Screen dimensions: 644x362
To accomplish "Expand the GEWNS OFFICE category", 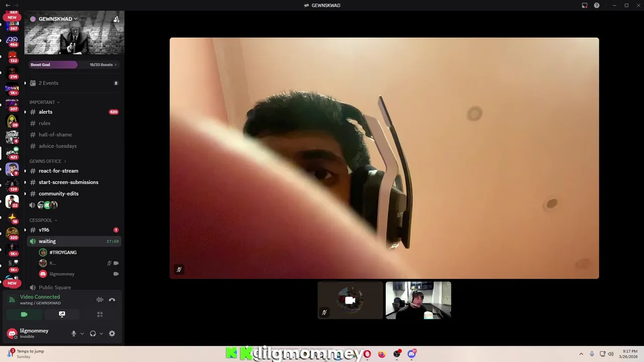I will (x=47, y=161).
